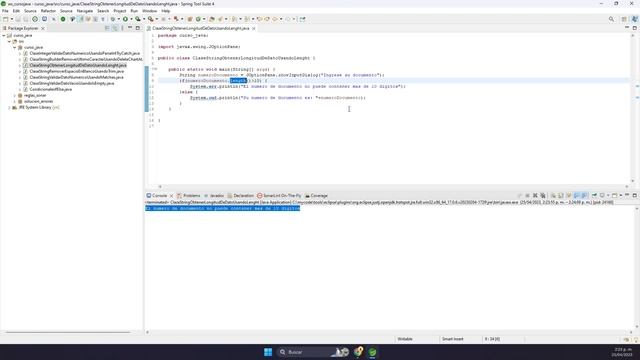This screenshot has height=360, width=640.
Task: Open the Refactor menu
Action: (48, 11)
